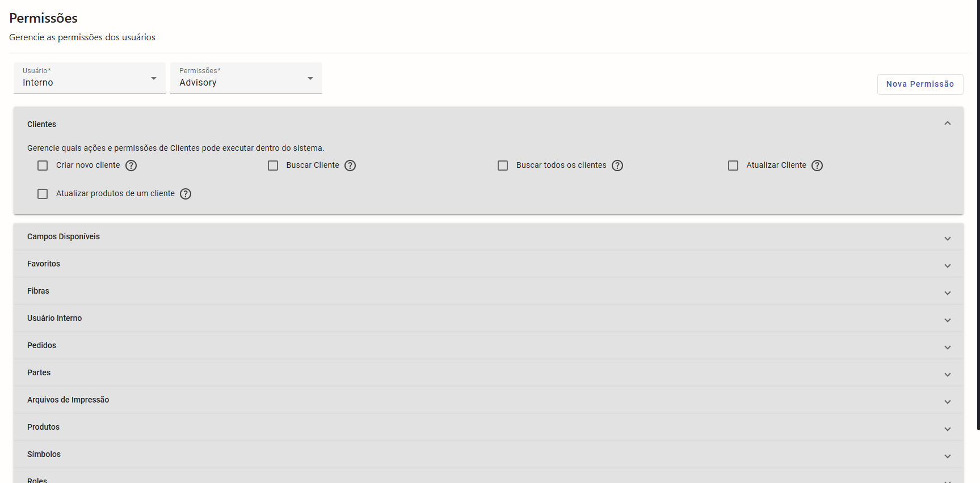Click help icon beside Criar novo cliente

coord(131,166)
